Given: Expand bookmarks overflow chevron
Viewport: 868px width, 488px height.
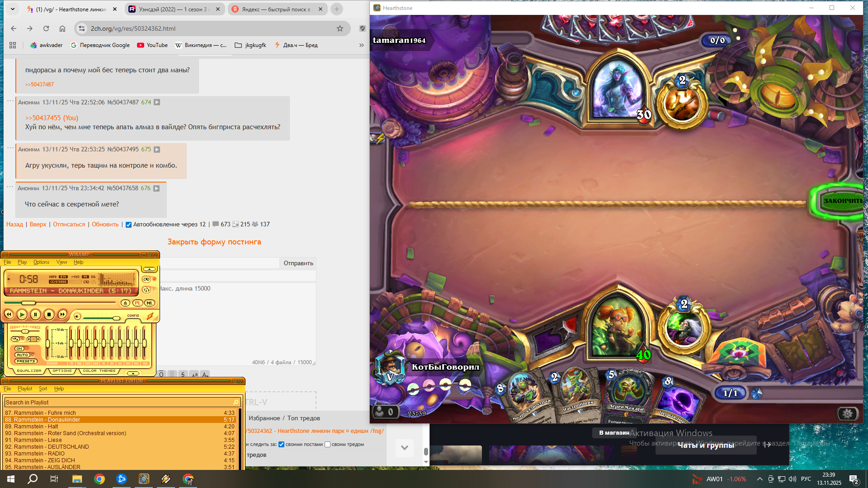Looking at the screenshot, I should (x=361, y=45).
